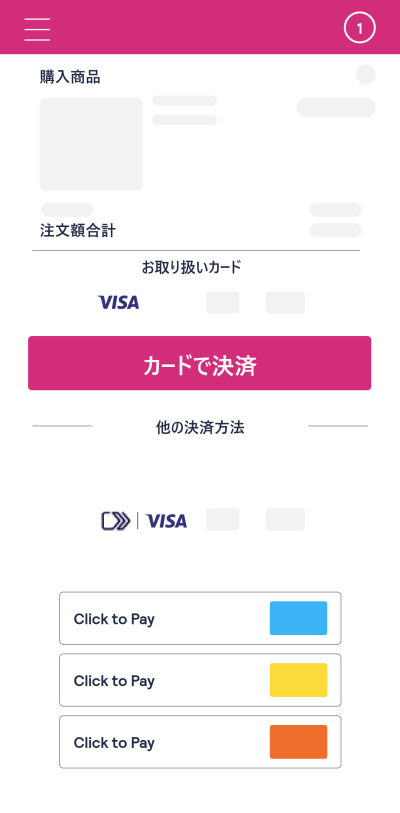
Task: Click the VISA logo under お取り扱いカード
Action: click(118, 302)
